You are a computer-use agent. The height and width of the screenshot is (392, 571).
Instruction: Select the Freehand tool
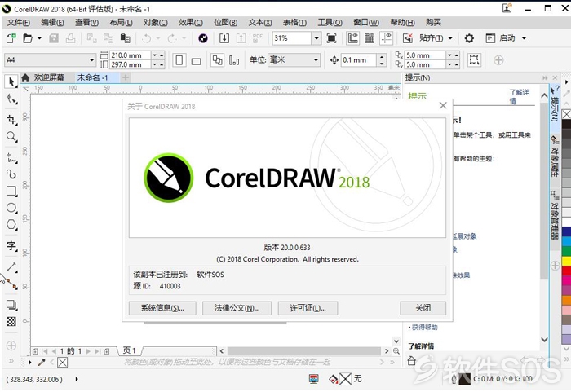[11, 157]
